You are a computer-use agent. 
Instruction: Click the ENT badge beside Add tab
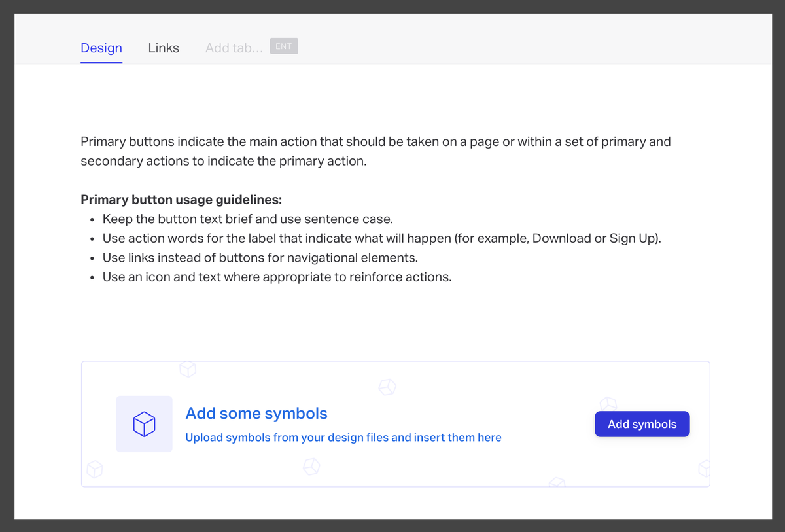[x=284, y=46]
